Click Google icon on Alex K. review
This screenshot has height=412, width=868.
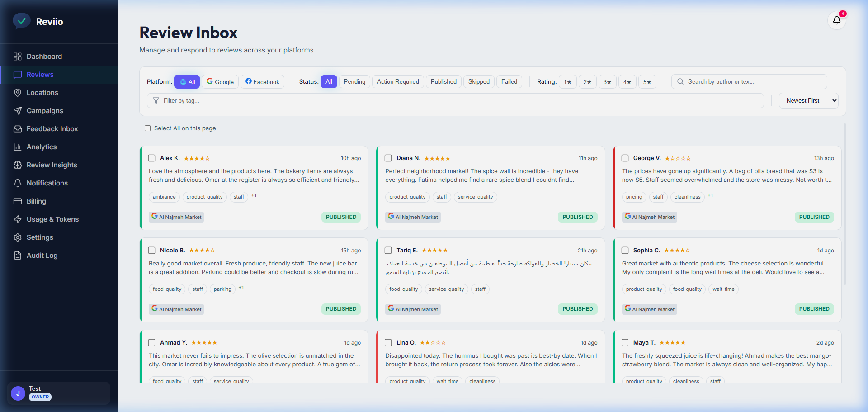pyautogui.click(x=155, y=216)
